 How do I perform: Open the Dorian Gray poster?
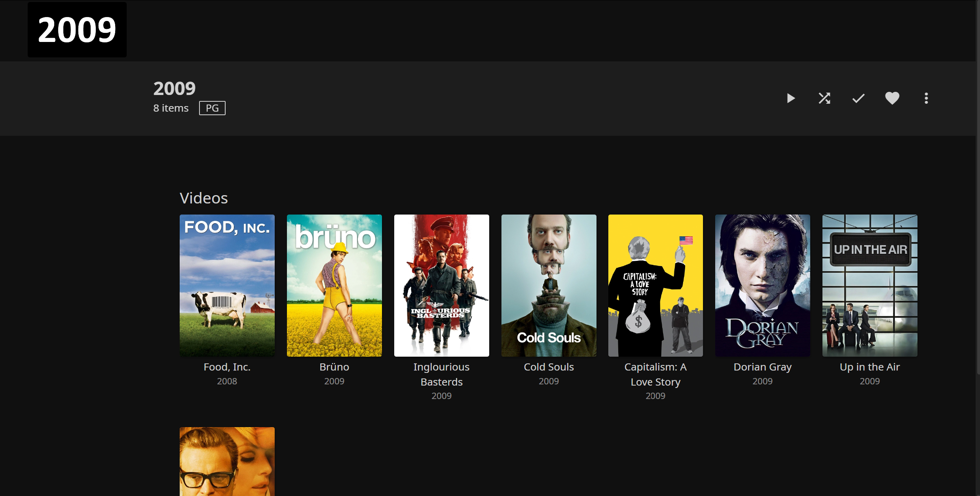click(x=762, y=285)
